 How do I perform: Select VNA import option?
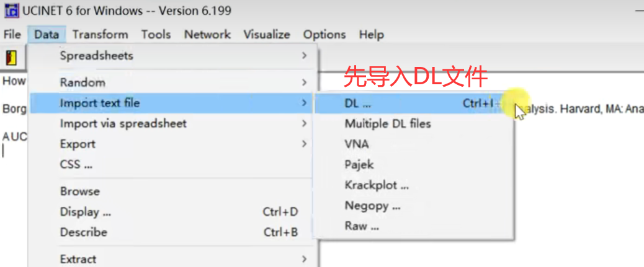click(x=414, y=144)
